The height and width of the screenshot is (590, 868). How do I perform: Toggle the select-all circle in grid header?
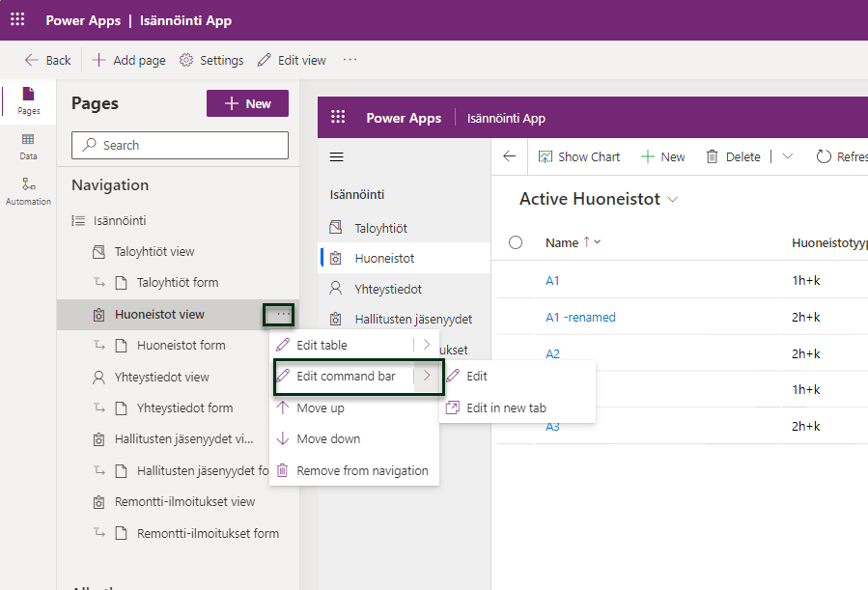[x=516, y=242]
